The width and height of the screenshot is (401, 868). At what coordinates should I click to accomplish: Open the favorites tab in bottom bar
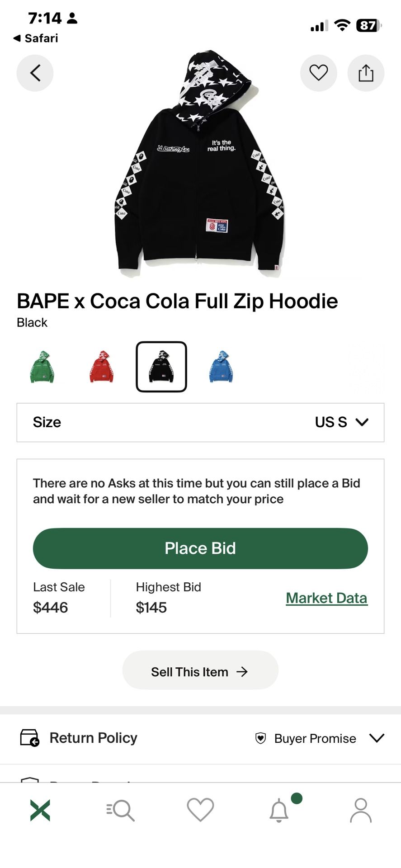click(200, 810)
